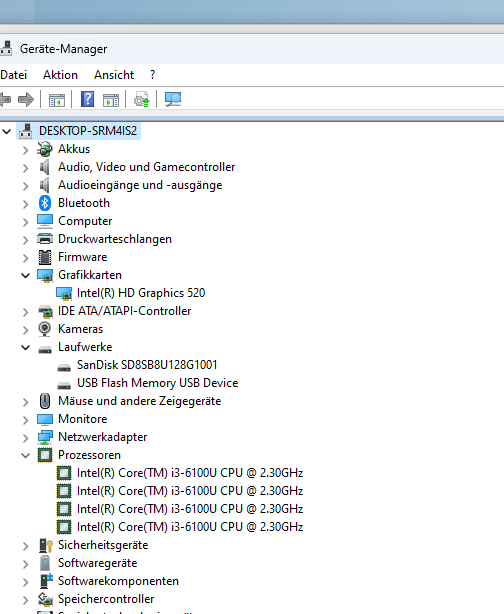Screen dimensions: 504x614
Task: Click the Sicherheitsgeräte key icon
Action: [45, 545]
